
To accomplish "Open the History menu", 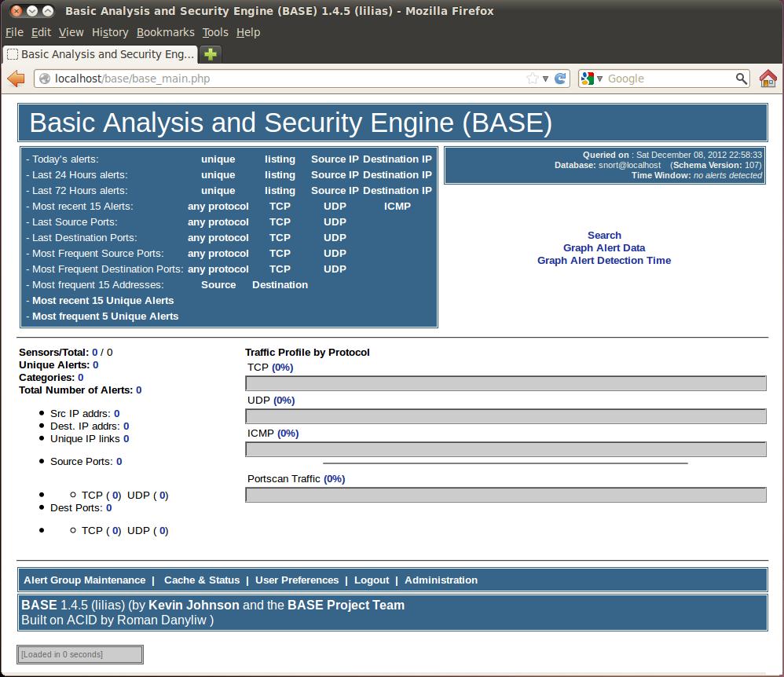I will point(110,32).
